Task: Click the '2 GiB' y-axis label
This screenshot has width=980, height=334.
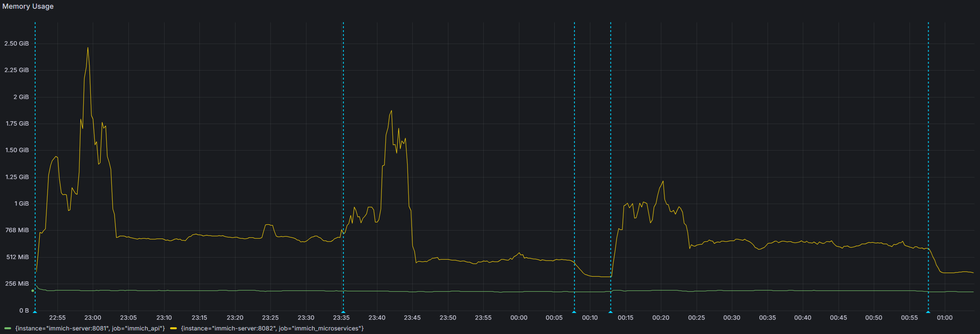Action: click(x=21, y=97)
